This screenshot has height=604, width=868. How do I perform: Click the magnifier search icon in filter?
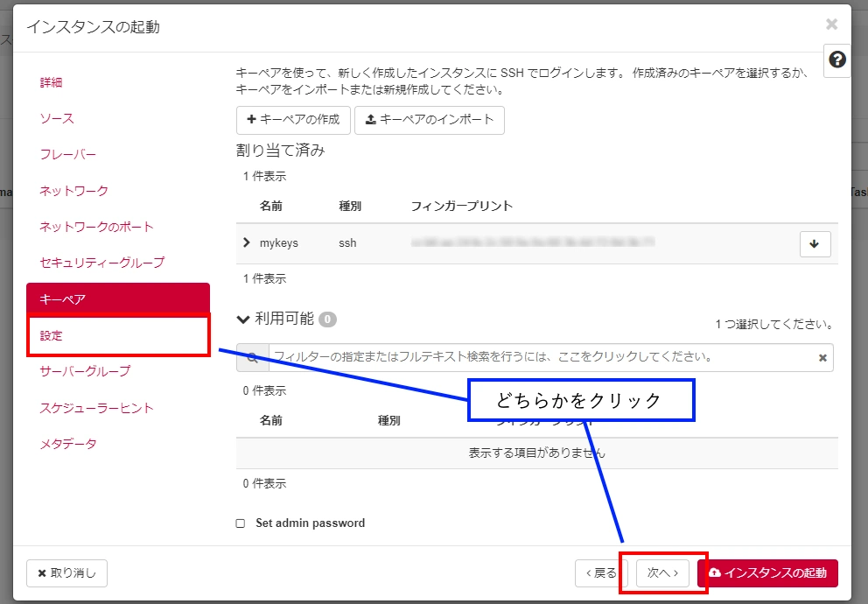coord(252,358)
